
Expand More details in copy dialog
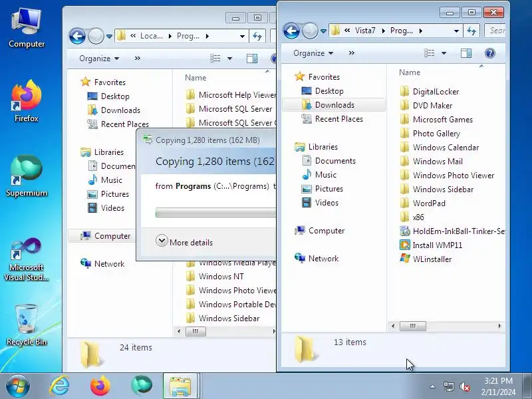(184, 242)
